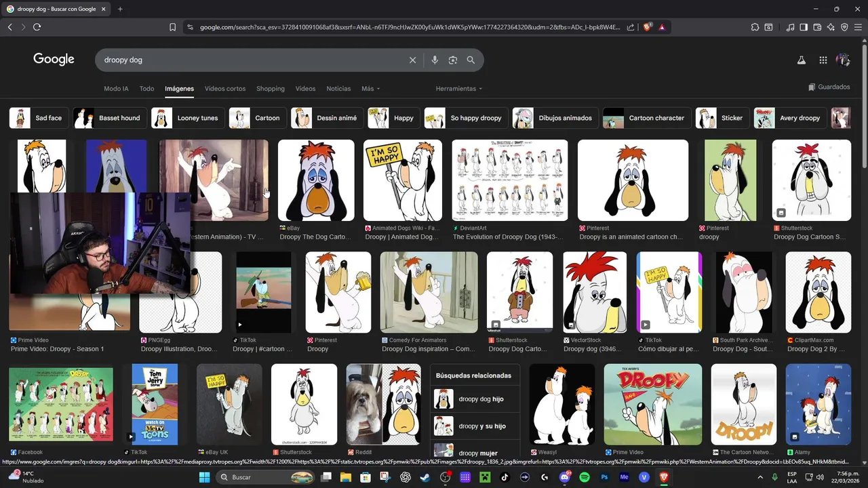Share the page using the share icon
Image resolution: width=868 pixels, height=488 pixels.
631,27
